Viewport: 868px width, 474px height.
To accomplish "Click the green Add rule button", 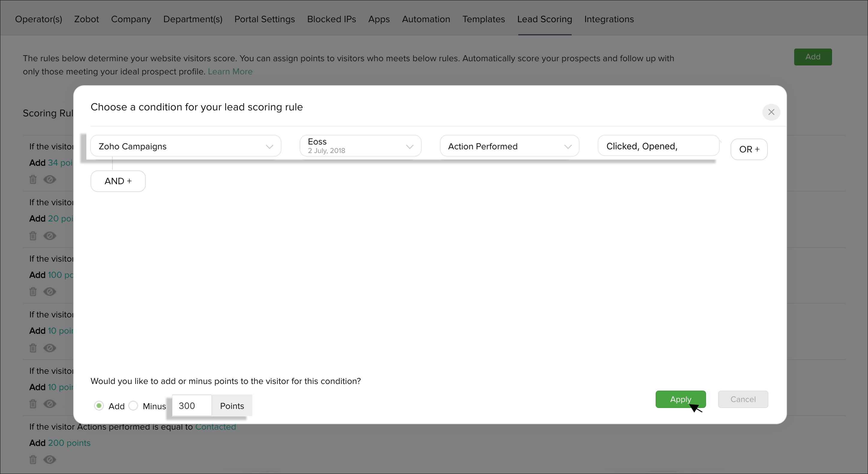I will 813,57.
